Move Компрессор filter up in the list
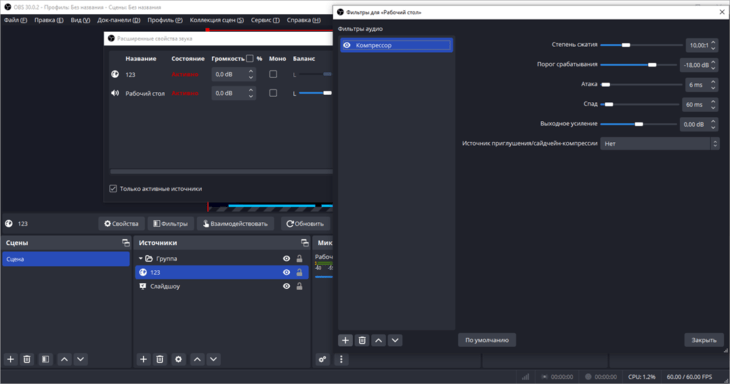This screenshot has width=730, height=384. click(x=379, y=340)
